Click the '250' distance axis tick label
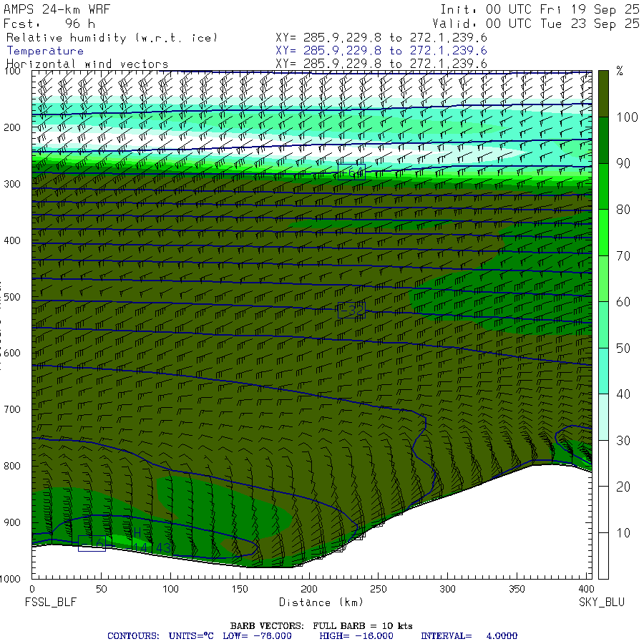The image size is (644, 644). (378, 589)
